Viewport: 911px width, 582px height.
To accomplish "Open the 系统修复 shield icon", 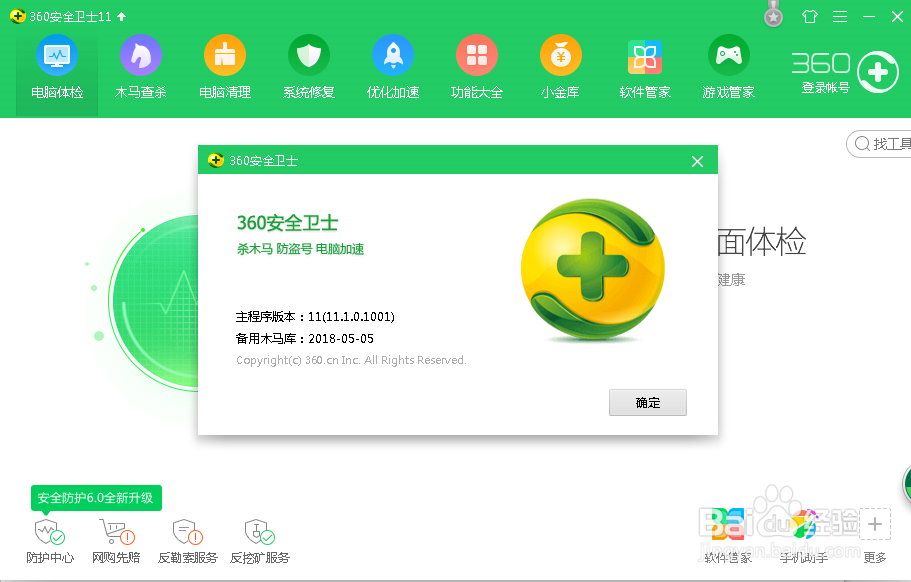I will click(x=309, y=56).
